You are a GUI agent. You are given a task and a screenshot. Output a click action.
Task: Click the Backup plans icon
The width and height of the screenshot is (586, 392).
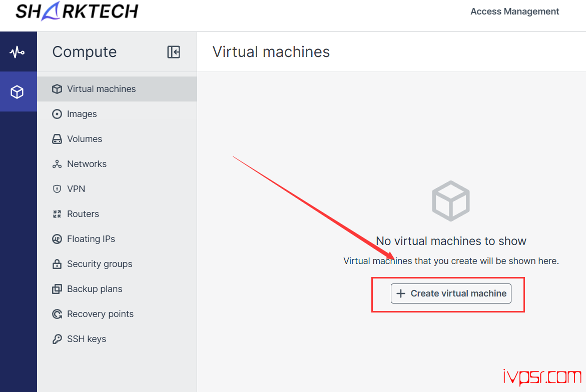[57, 289]
